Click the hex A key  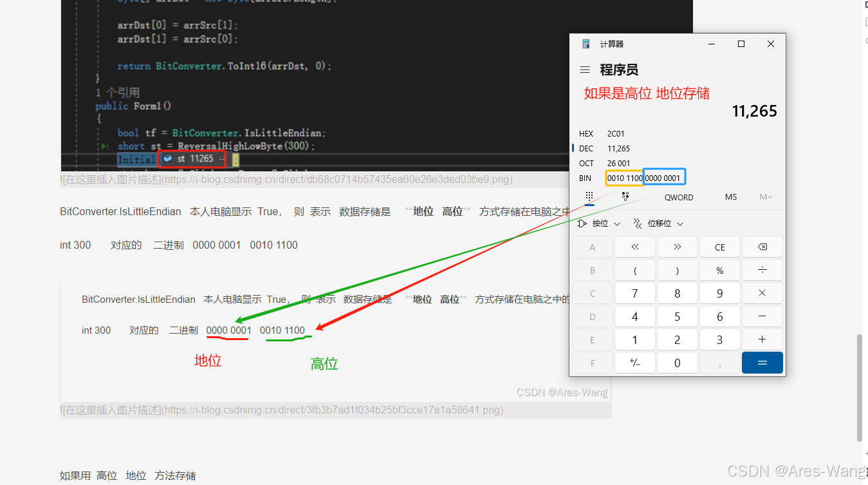tap(593, 247)
